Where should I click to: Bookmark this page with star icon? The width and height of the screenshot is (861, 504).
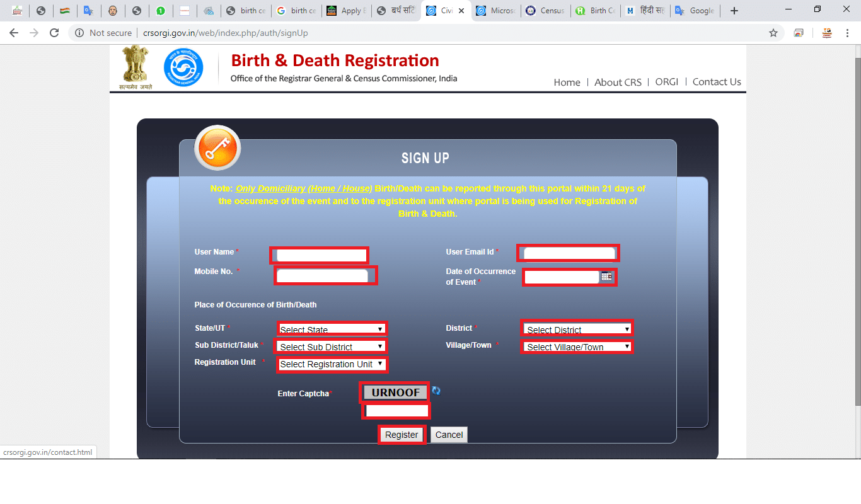[773, 33]
